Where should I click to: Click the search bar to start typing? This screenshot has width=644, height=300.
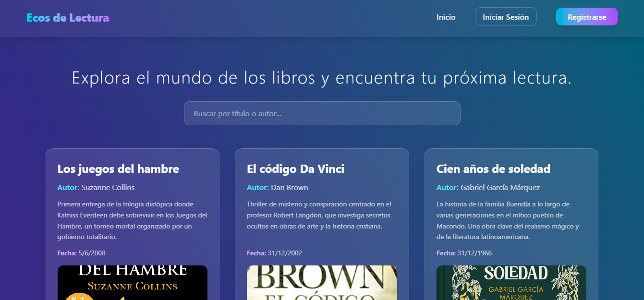(322, 113)
